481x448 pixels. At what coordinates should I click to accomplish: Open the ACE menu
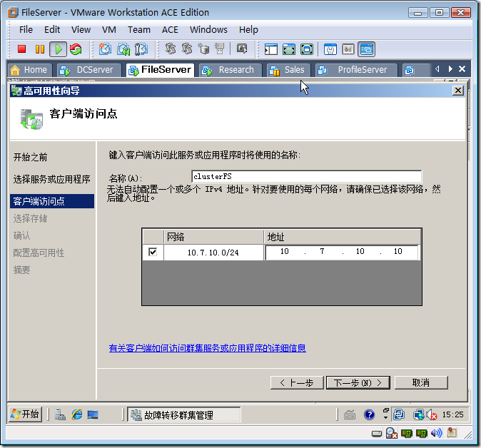(x=170, y=29)
